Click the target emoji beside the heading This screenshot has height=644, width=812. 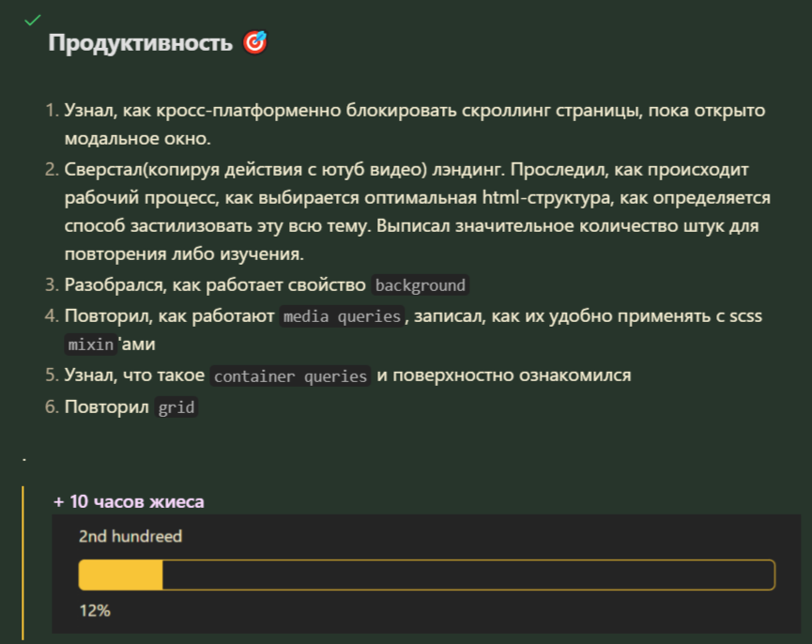point(254,42)
